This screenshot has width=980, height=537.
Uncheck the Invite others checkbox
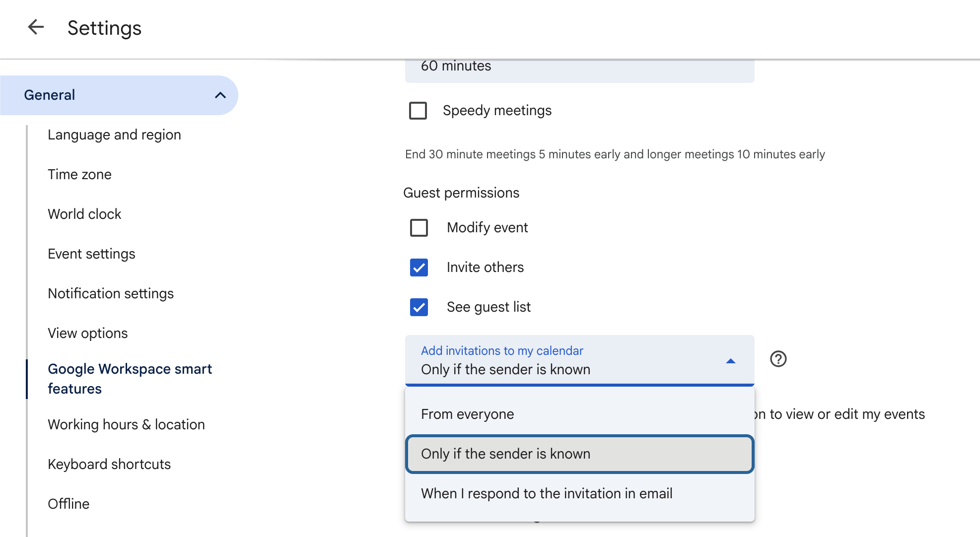[419, 268]
